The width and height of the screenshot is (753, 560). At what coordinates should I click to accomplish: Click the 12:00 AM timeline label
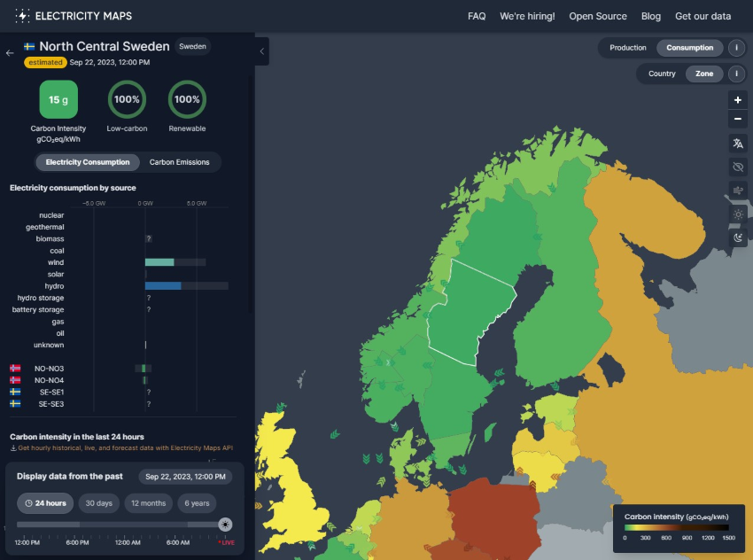128,542
